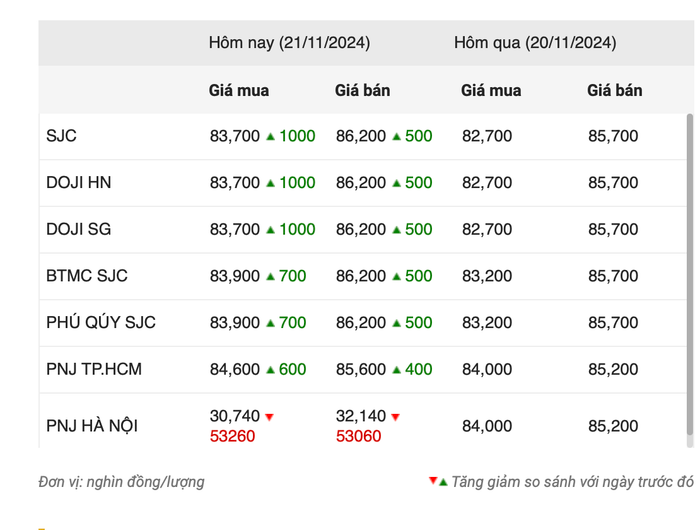Click PNJ TP.HCM yesterday's sell price 85,200

click(x=613, y=369)
